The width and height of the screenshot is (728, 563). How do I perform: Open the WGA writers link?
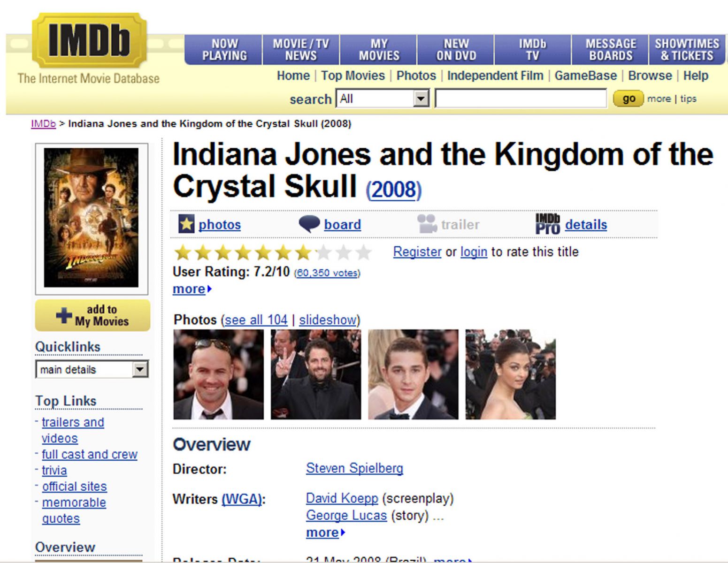click(241, 499)
